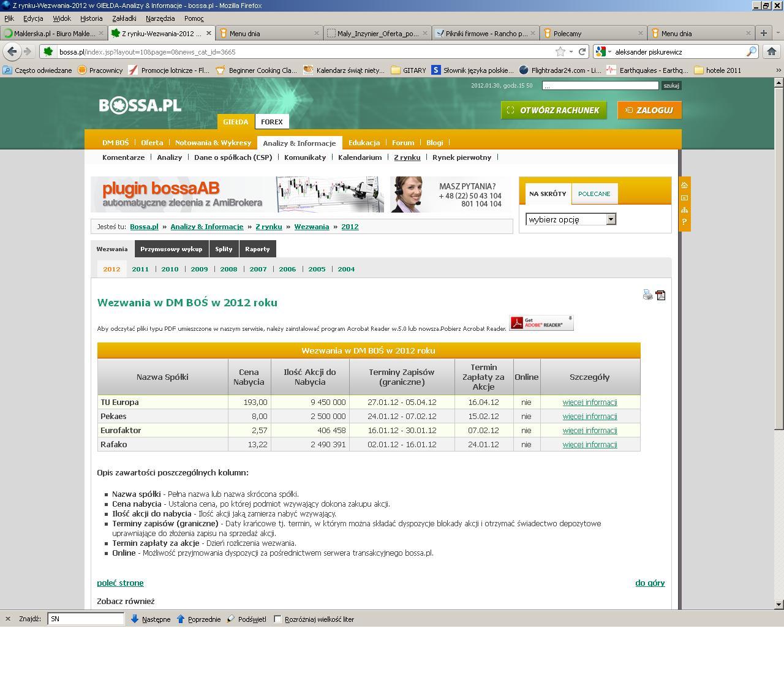Export page to PDF icon
This screenshot has width=784, height=688.
click(x=660, y=295)
